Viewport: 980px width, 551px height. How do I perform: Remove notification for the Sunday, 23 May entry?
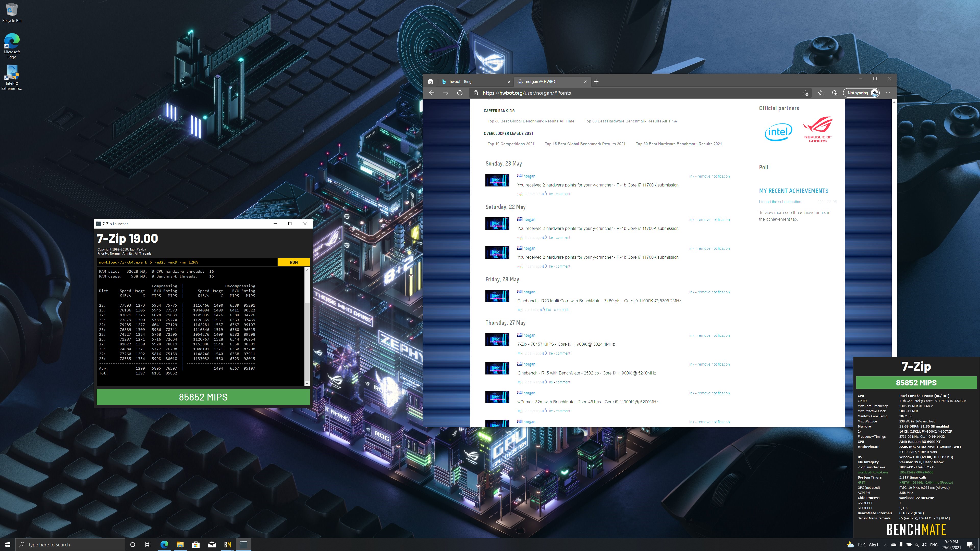(x=713, y=176)
